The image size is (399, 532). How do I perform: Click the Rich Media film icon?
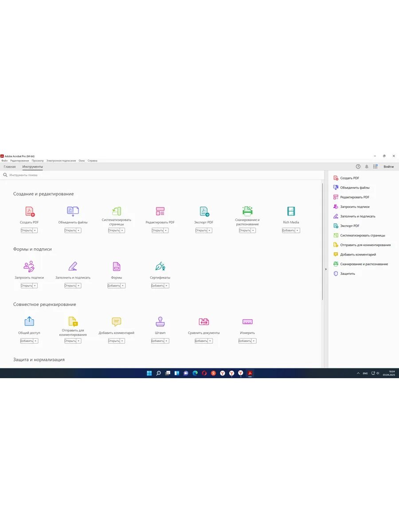(x=291, y=211)
